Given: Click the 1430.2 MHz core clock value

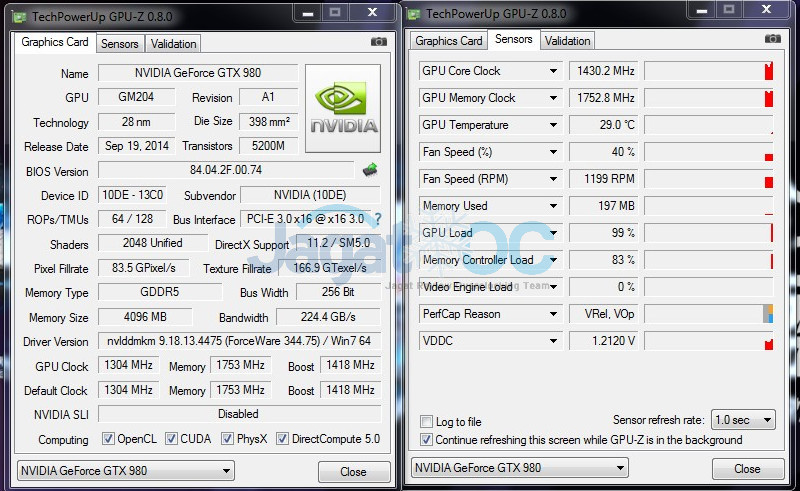Looking at the screenshot, I should pos(603,71).
